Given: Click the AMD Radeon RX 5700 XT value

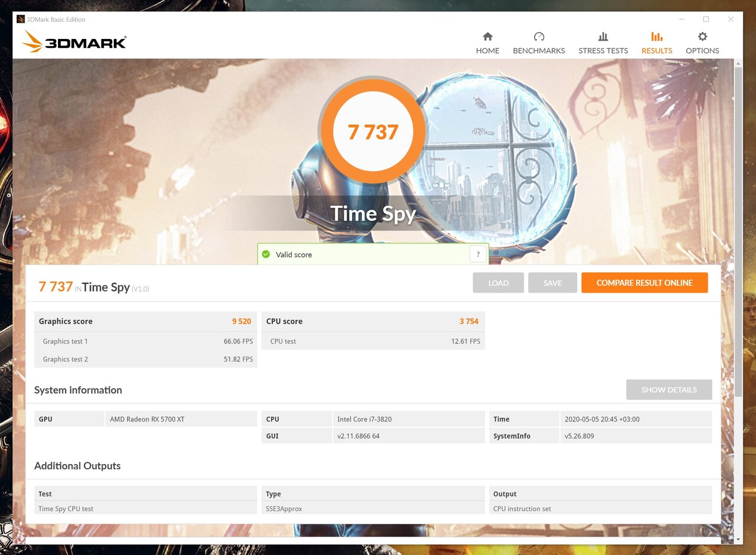Looking at the screenshot, I should click(147, 419).
